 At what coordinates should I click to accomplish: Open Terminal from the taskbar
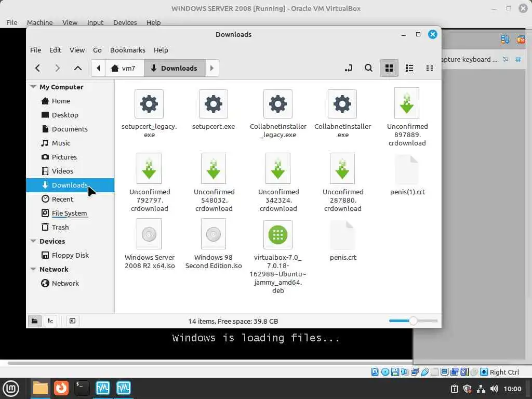[x=82, y=388]
